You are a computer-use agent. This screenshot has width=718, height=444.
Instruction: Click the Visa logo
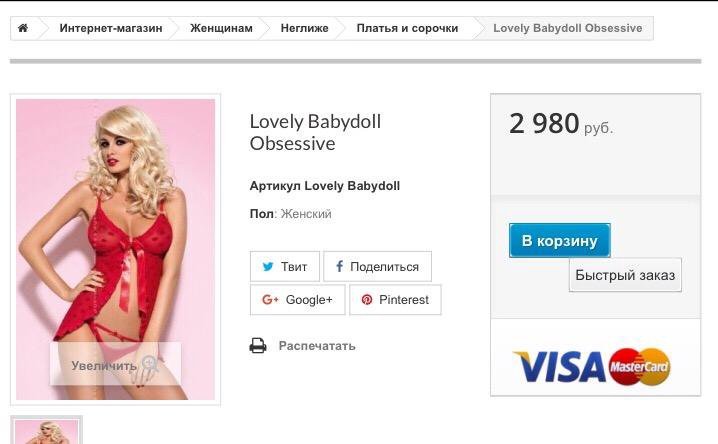pyautogui.click(x=560, y=366)
